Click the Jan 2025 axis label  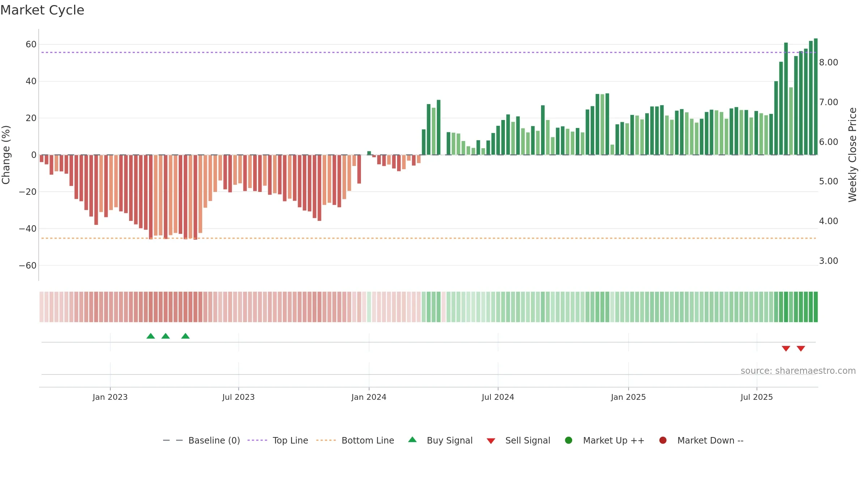click(x=629, y=397)
